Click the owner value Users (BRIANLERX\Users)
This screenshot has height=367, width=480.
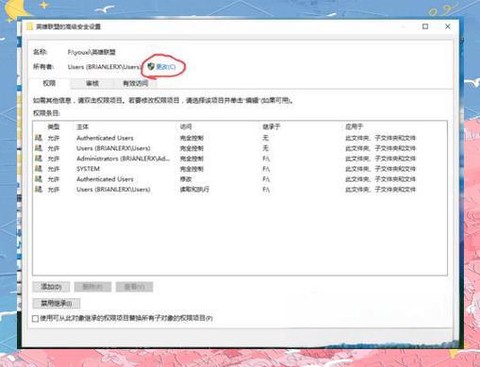pos(104,67)
